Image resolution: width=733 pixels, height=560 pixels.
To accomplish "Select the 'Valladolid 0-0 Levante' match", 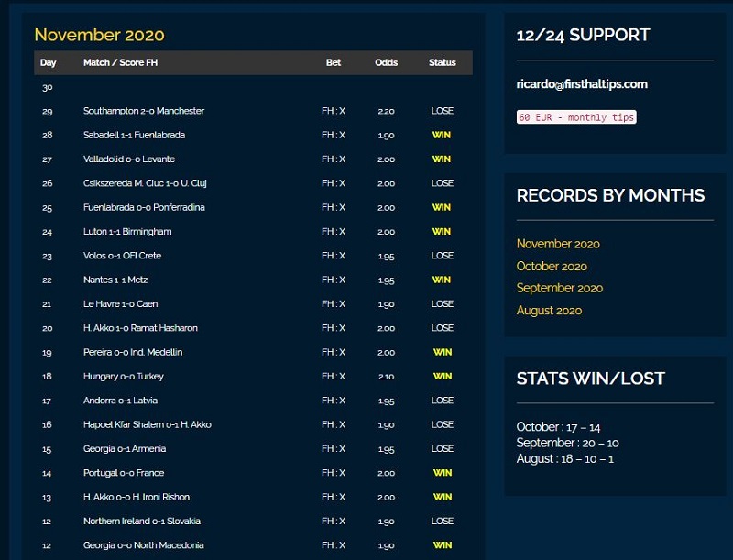I will click(129, 159).
